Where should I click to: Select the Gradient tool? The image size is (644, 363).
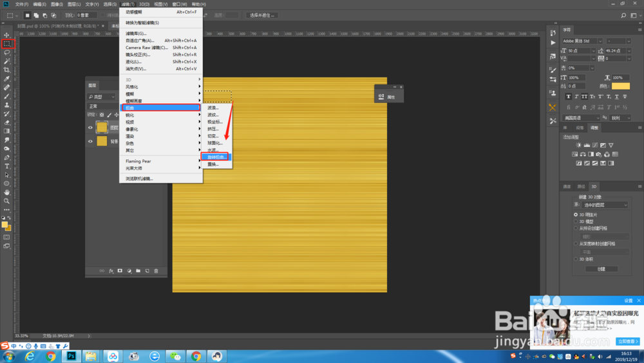(x=6, y=131)
